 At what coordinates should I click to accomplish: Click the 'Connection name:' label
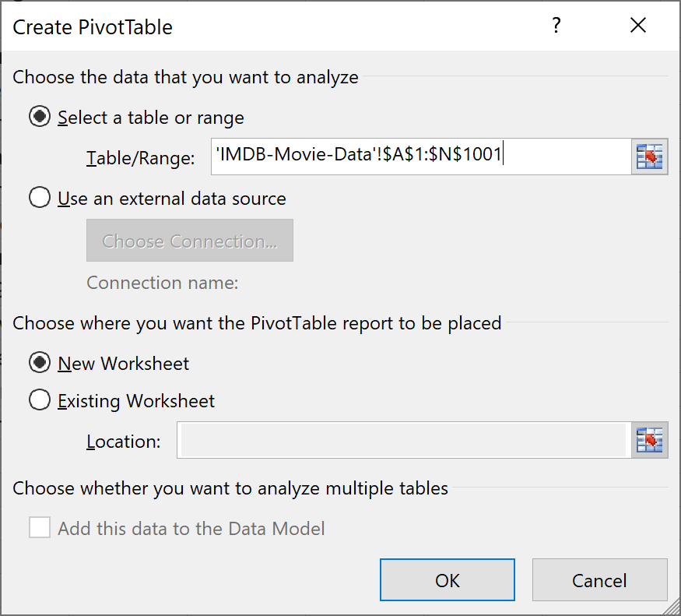click(163, 283)
